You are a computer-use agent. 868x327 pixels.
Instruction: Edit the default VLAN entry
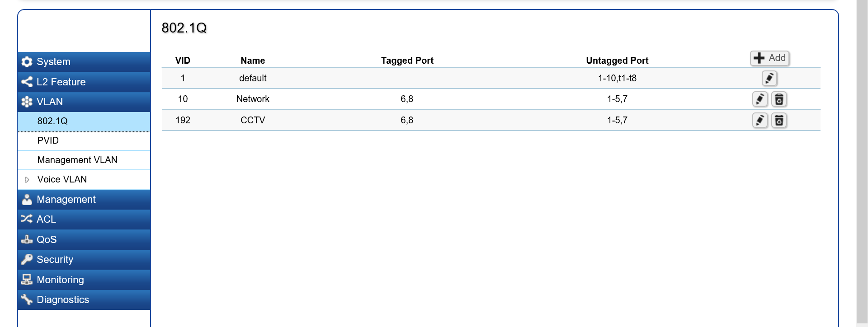[x=769, y=78]
